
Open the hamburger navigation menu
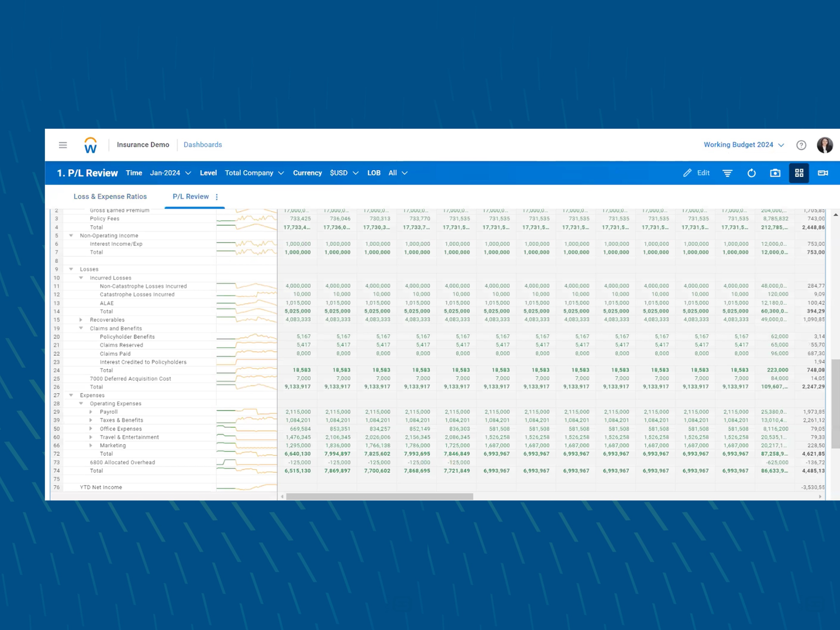point(63,144)
